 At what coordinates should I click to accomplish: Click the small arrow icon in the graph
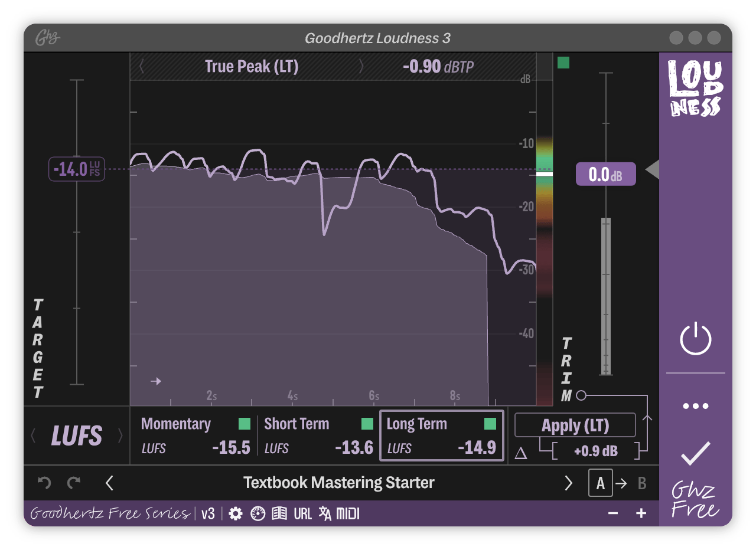(156, 381)
